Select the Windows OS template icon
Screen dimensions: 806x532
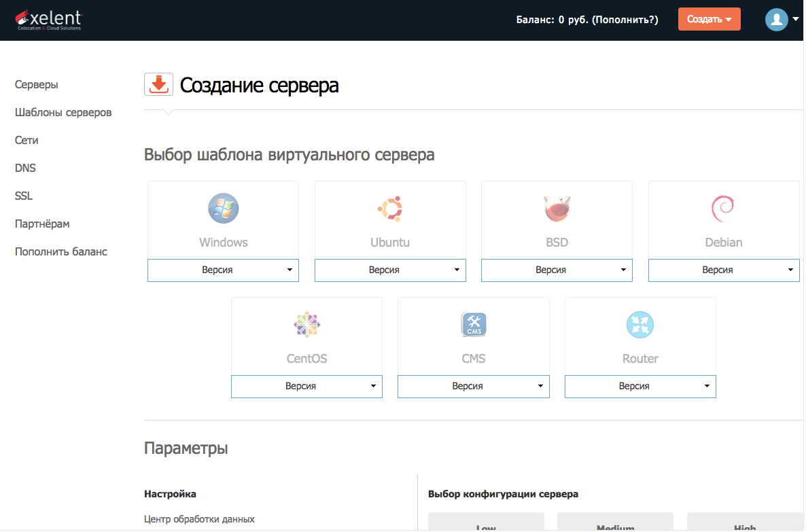(223, 209)
